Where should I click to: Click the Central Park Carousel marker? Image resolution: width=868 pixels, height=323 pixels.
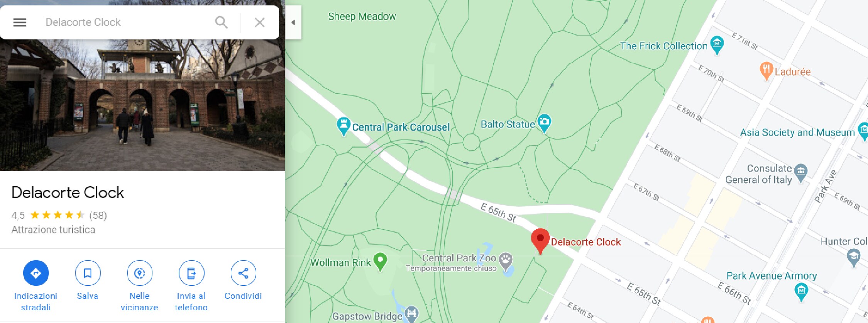tap(343, 126)
